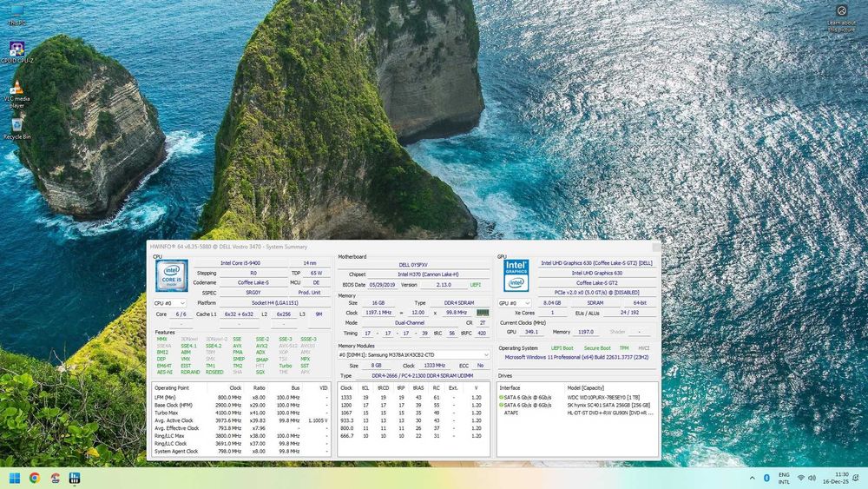Close the HWiNFO System Summary window
Image resolution: width=868 pixels, height=489 pixels.
pos(656,247)
